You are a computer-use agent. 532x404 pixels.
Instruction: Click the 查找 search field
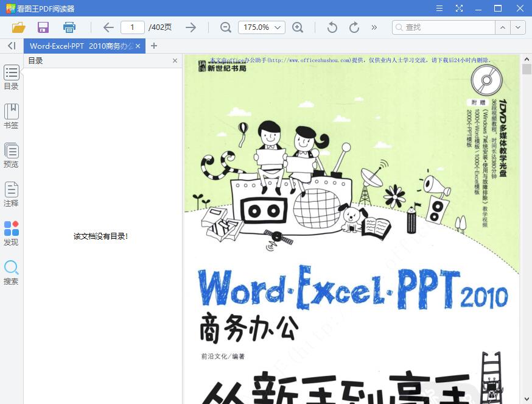pos(444,27)
